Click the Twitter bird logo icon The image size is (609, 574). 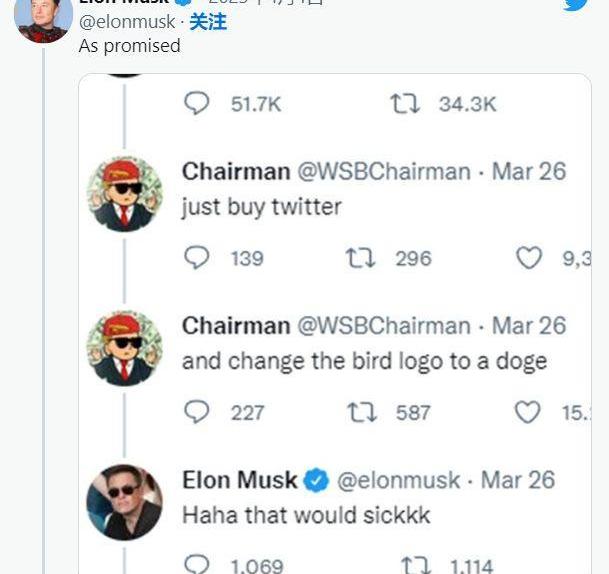(575, 4)
